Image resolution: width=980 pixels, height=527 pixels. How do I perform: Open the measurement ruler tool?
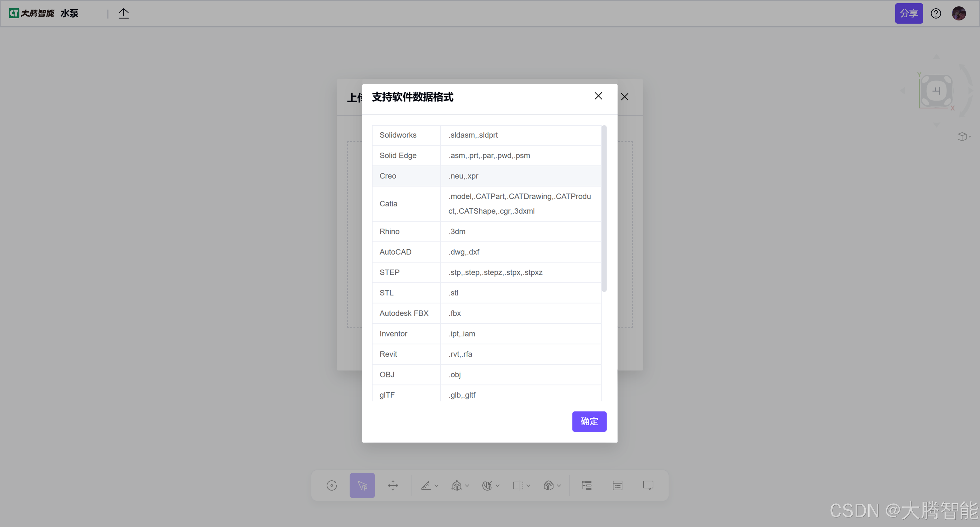[426, 485]
